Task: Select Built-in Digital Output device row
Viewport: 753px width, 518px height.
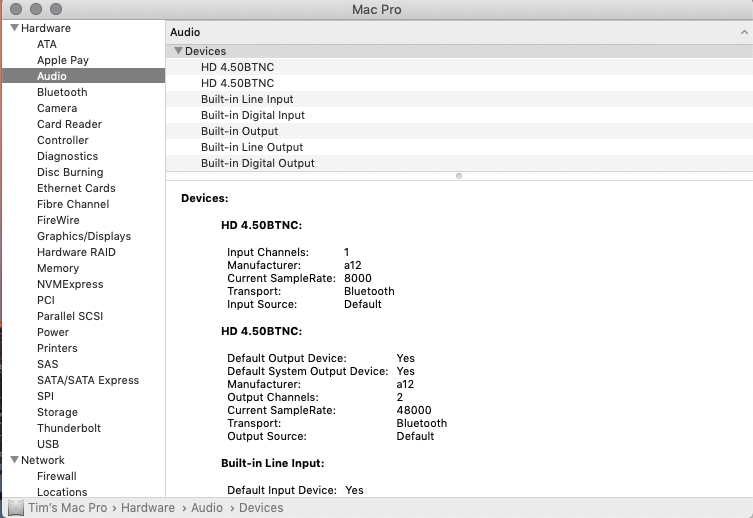Action: pyautogui.click(x=257, y=163)
